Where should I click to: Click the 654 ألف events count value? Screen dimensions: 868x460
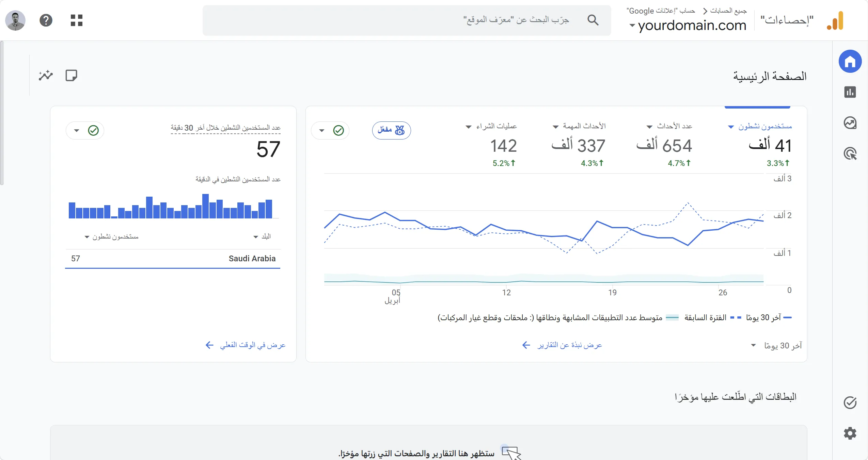pos(664,146)
